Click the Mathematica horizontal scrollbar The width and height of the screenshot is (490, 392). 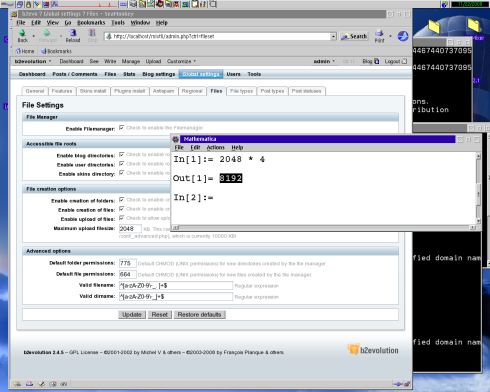point(324,227)
